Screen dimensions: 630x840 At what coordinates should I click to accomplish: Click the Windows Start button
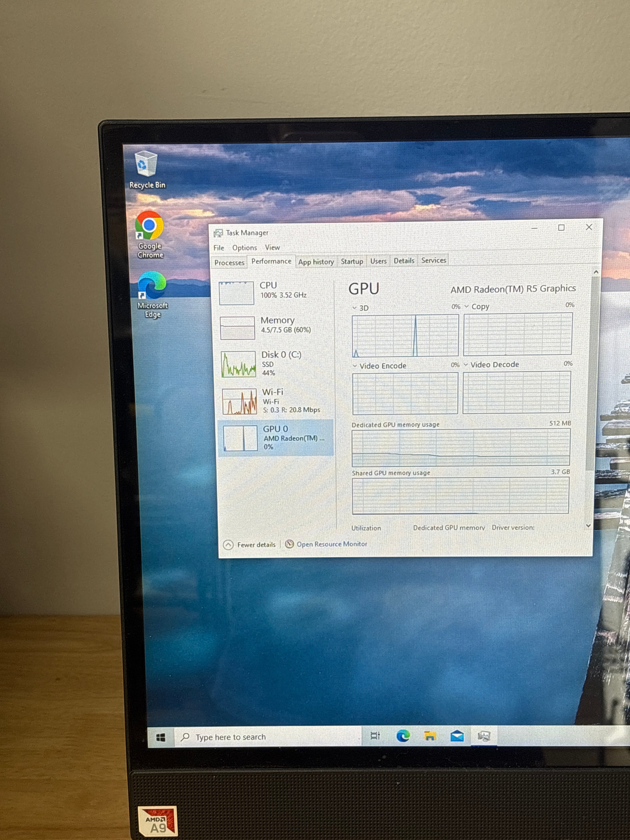pyautogui.click(x=161, y=737)
